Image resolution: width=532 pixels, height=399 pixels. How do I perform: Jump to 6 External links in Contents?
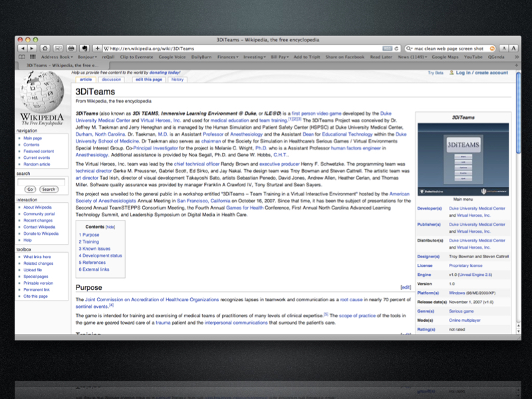click(x=94, y=269)
